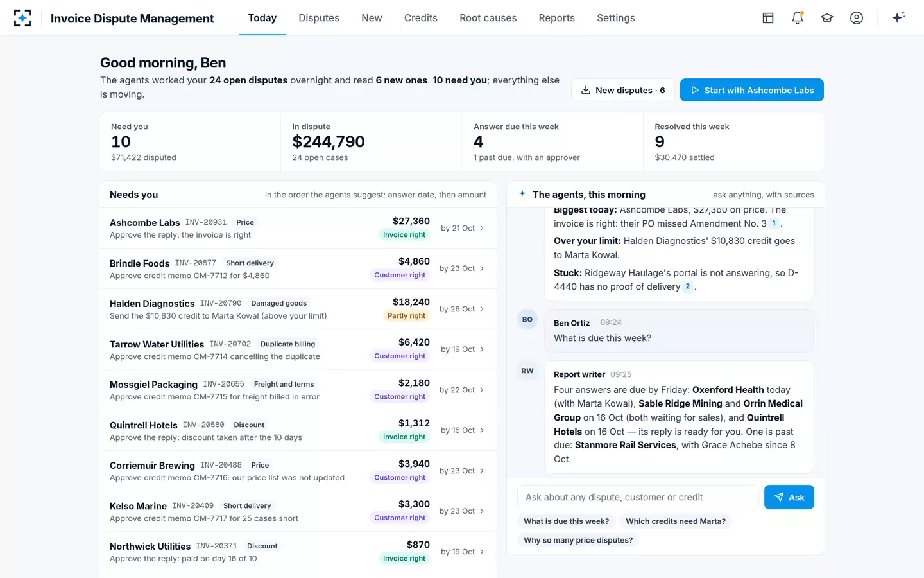Open the "Resolved this week" summary card

(x=733, y=142)
